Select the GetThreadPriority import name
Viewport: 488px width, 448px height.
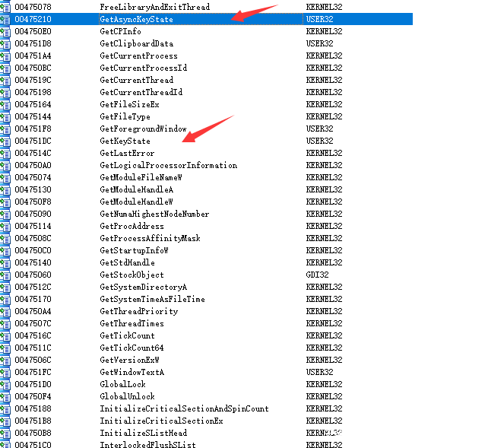pos(139,311)
